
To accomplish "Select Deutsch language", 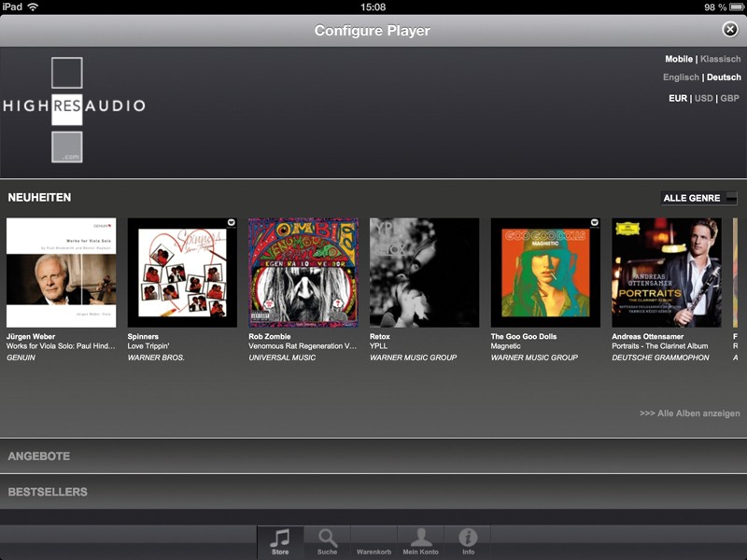I will point(724,77).
